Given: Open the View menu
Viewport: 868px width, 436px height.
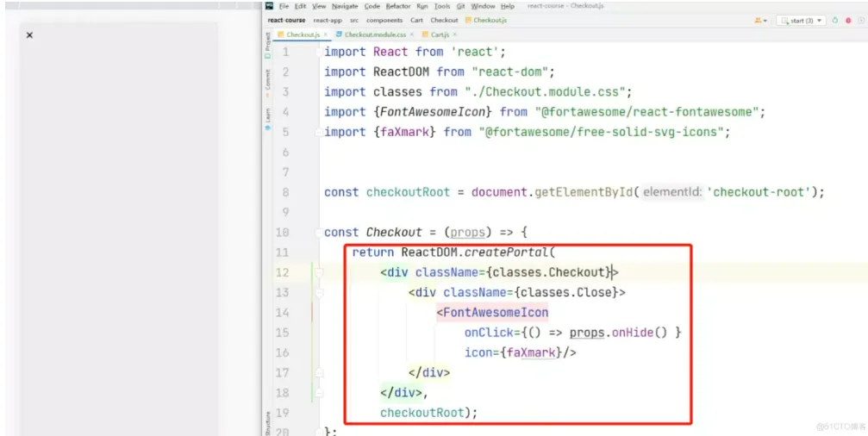Looking at the screenshot, I should point(319,7).
